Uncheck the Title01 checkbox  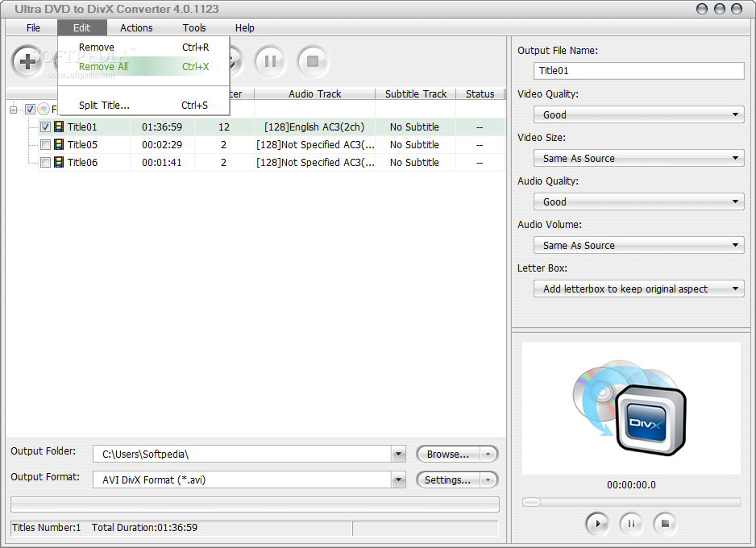point(45,127)
